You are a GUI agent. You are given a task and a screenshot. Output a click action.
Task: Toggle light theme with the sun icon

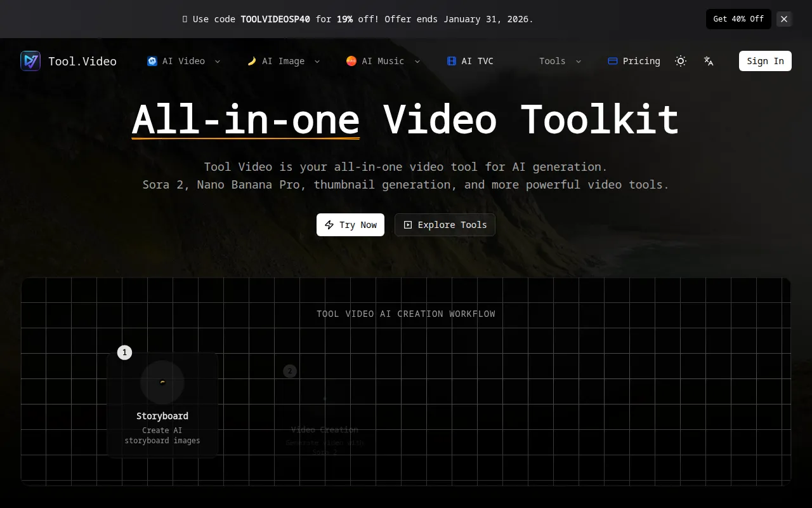[x=681, y=61]
